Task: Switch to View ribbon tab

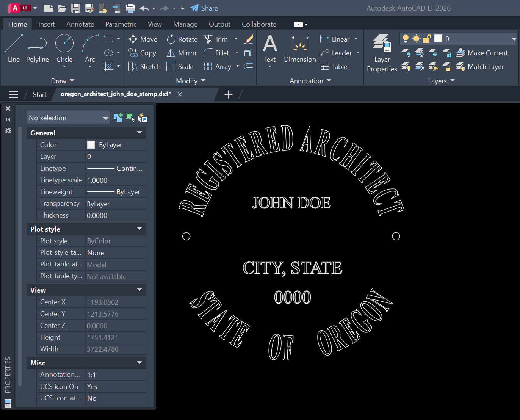Action: (155, 24)
